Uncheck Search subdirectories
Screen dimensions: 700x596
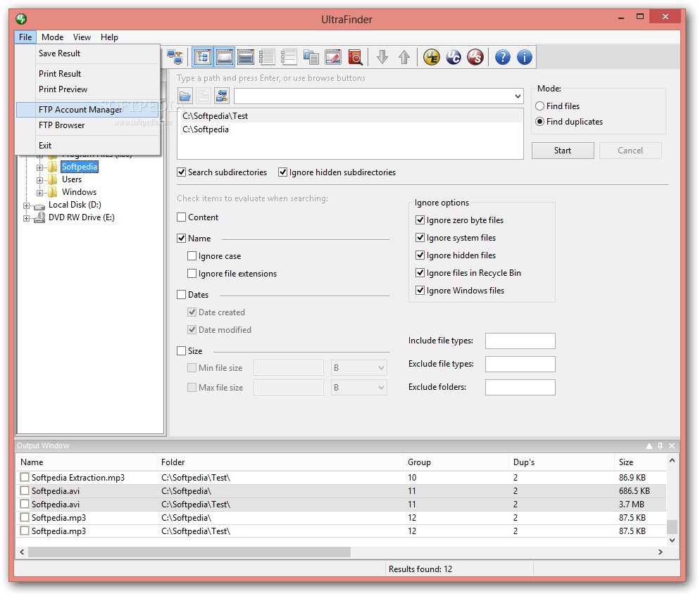point(181,172)
